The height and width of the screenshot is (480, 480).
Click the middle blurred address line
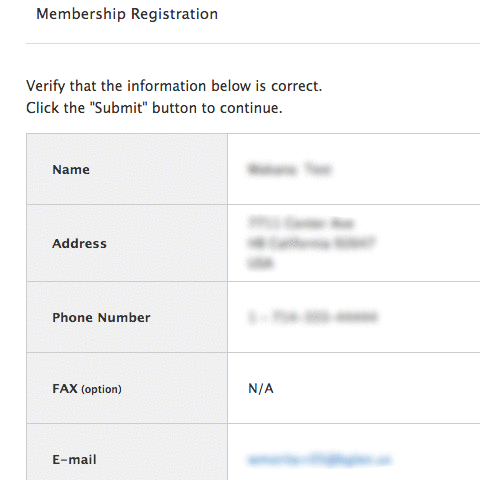tap(312, 243)
